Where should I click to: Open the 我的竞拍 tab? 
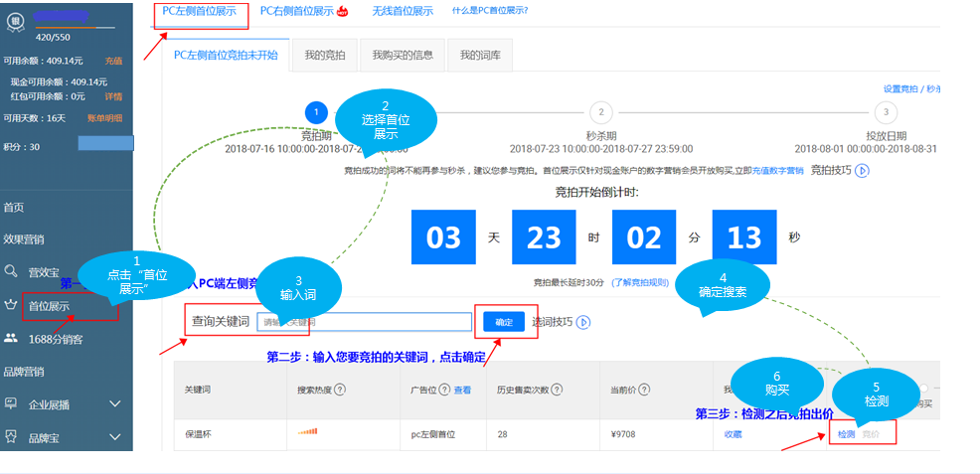[324, 56]
